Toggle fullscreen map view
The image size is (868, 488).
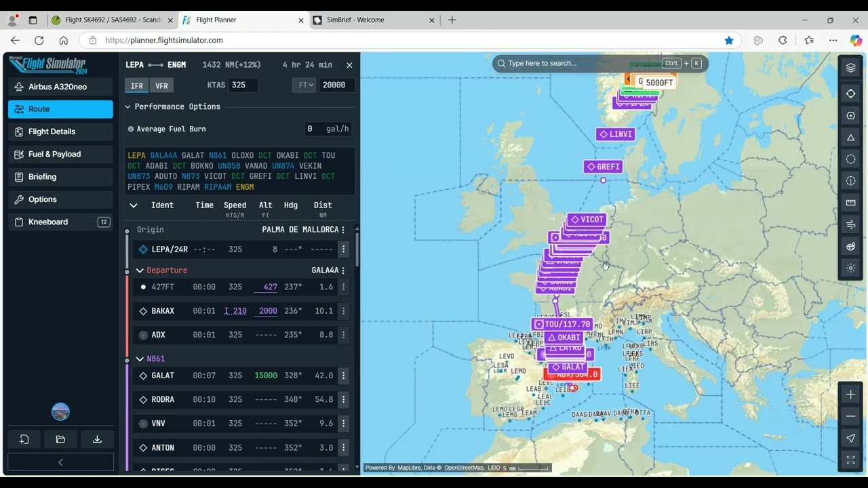pos(850,460)
